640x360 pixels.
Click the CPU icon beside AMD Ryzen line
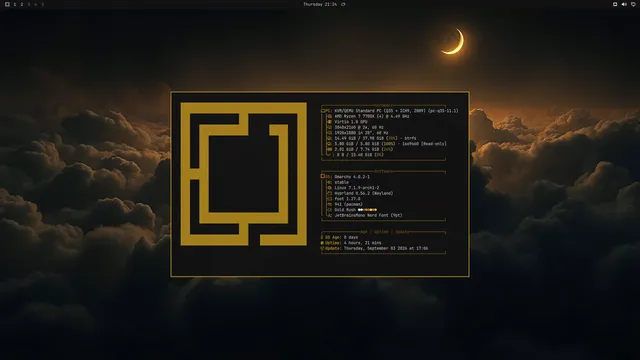coord(329,116)
